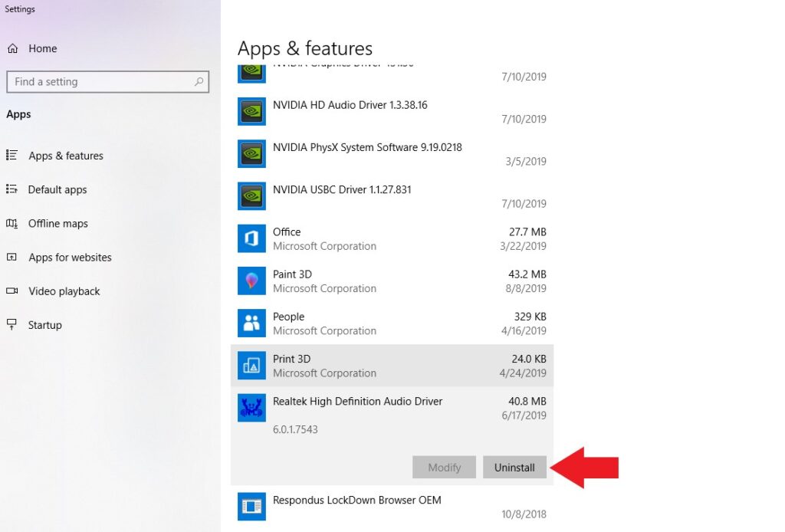Viewport: 785px width, 532px height.
Task: Click inside the Find a setting search box
Action: pyautogui.click(x=100, y=81)
